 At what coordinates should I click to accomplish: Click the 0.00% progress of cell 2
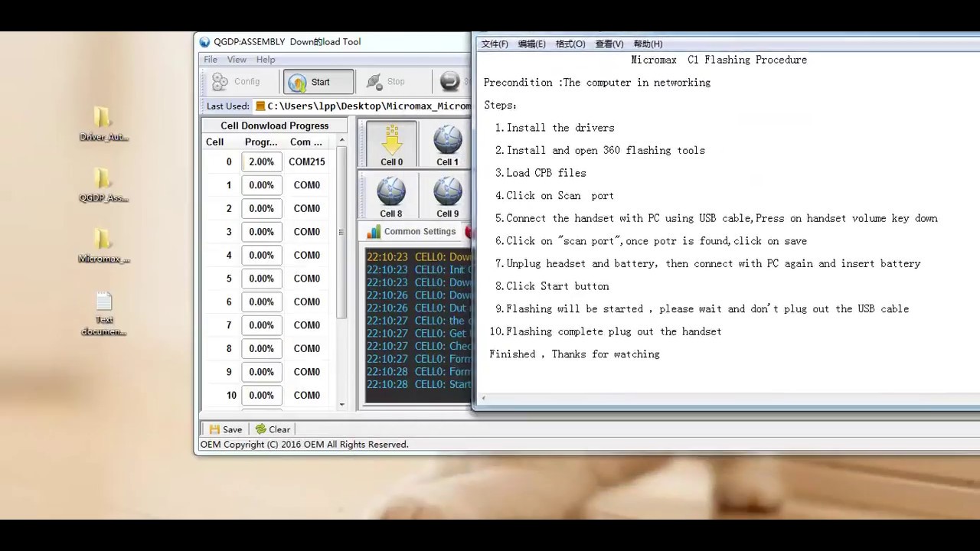(261, 209)
